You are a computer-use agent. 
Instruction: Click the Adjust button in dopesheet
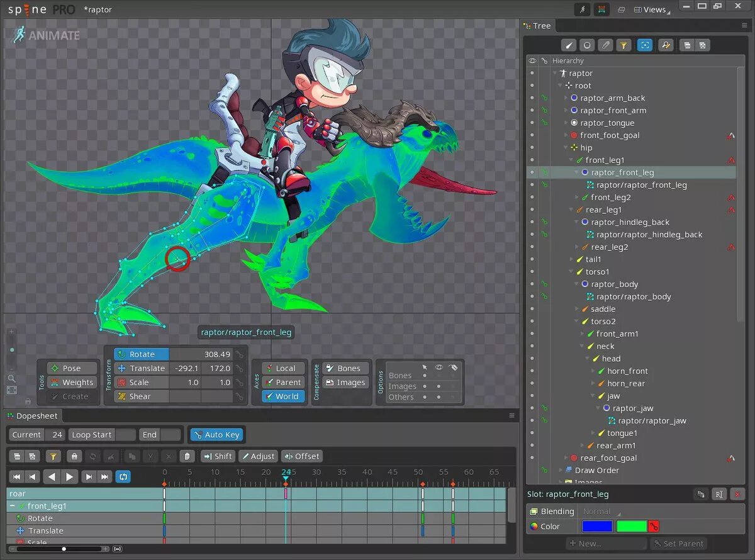coord(257,456)
